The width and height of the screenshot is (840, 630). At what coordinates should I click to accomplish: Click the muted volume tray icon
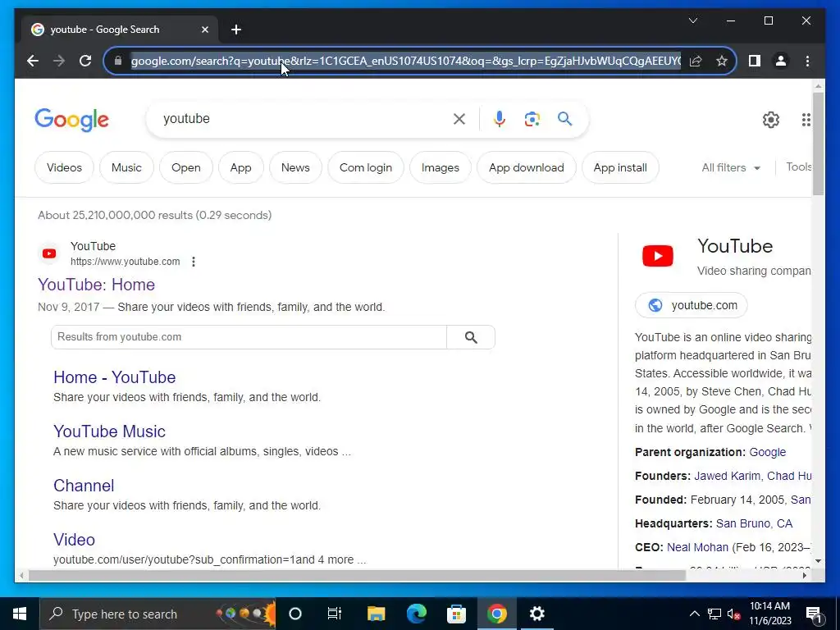(734, 614)
